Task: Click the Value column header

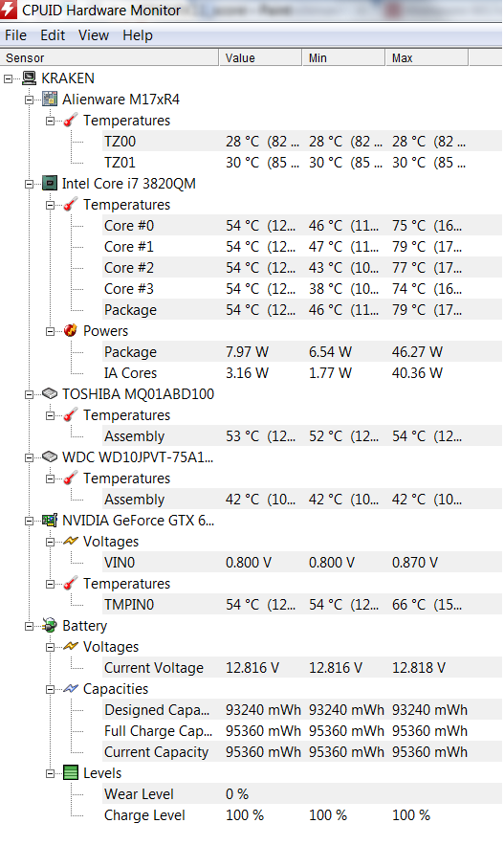Action: pos(260,57)
